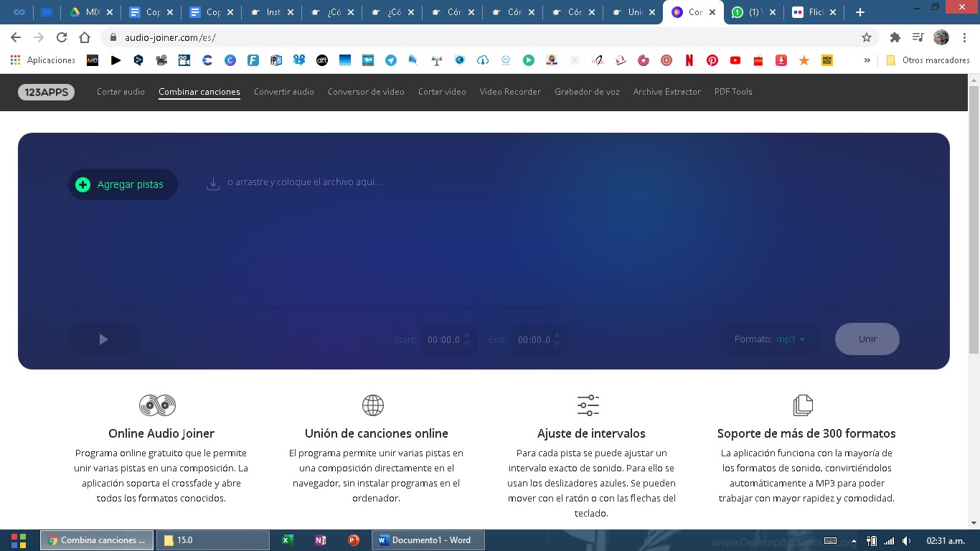Click the Unir button
980x551 pixels.
(867, 339)
